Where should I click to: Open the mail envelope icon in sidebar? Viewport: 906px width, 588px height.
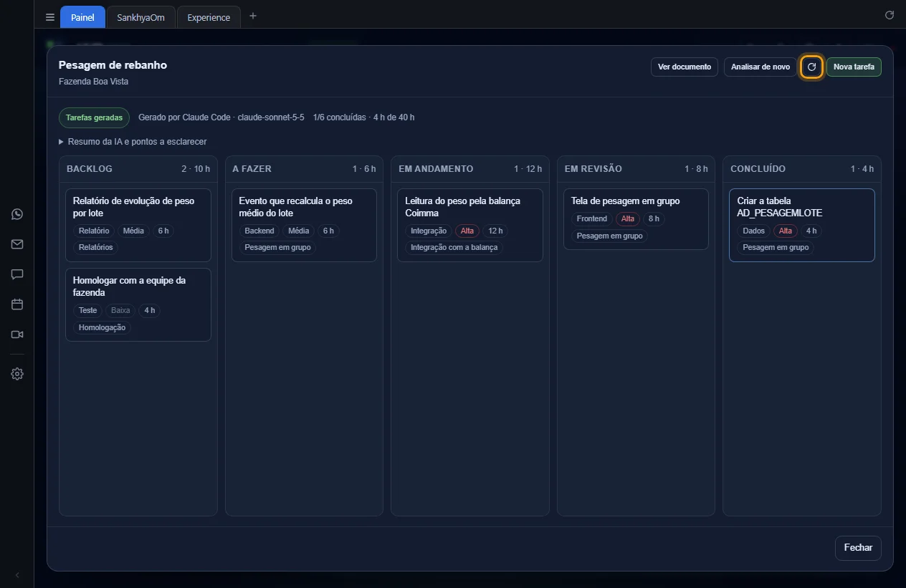coord(17,244)
